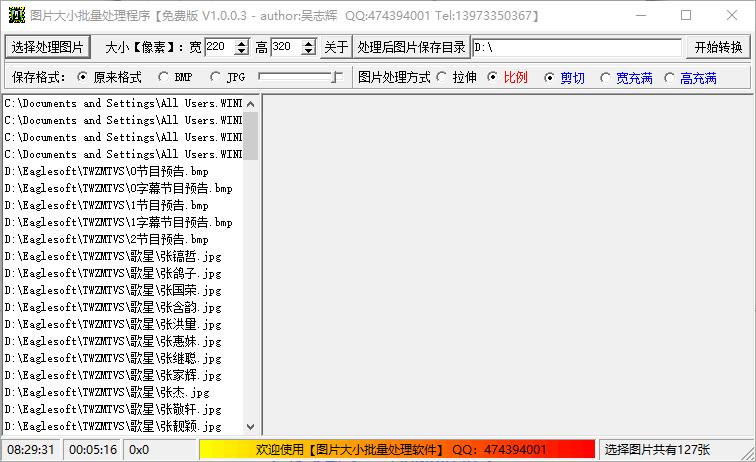
Task: Select file 张洪里.jpg
Action: tap(123, 324)
